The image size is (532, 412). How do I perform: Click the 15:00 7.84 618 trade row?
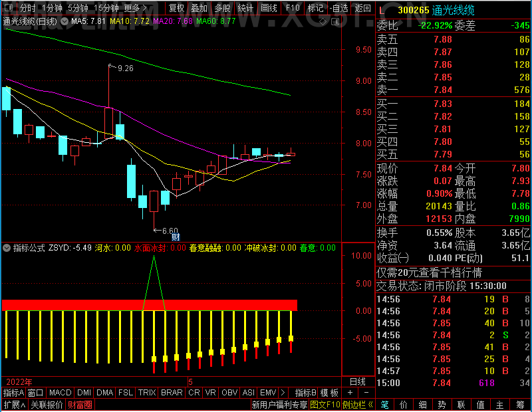454,383
